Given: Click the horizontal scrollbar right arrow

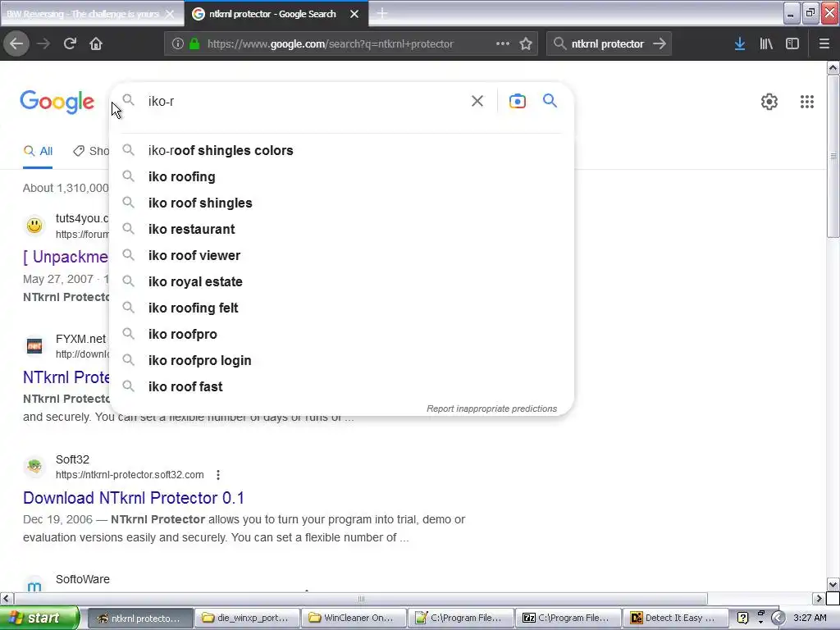Looking at the screenshot, I should (x=819, y=598).
